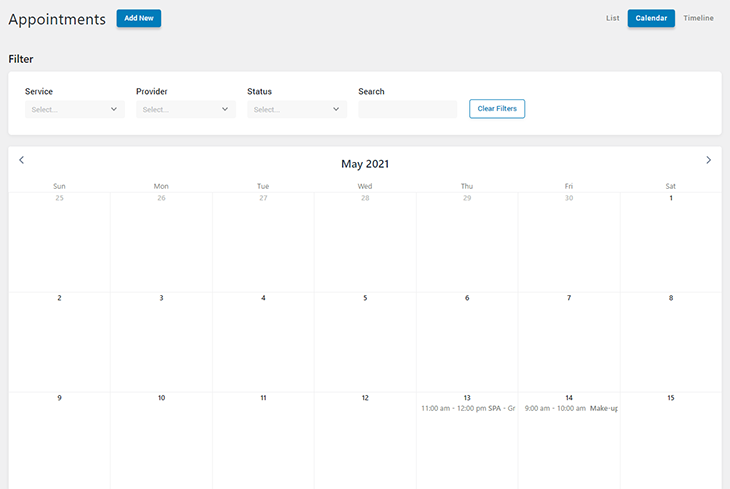Select day 4 in the calendar
Viewport: 730px width, 489px height.
(263, 298)
